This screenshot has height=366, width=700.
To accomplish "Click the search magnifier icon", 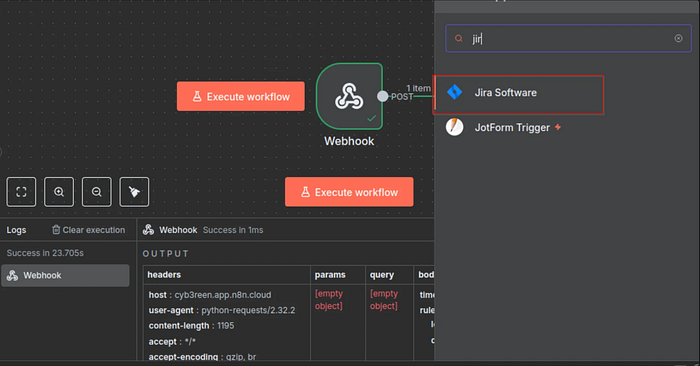I will 458,38.
